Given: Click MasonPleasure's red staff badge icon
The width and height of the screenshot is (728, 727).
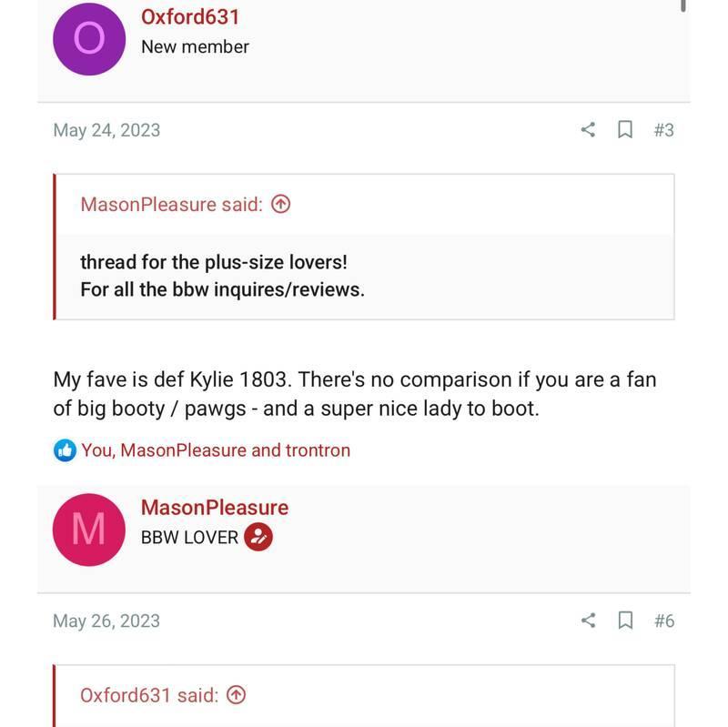Looking at the screenshot, I should tap(258, 537).
